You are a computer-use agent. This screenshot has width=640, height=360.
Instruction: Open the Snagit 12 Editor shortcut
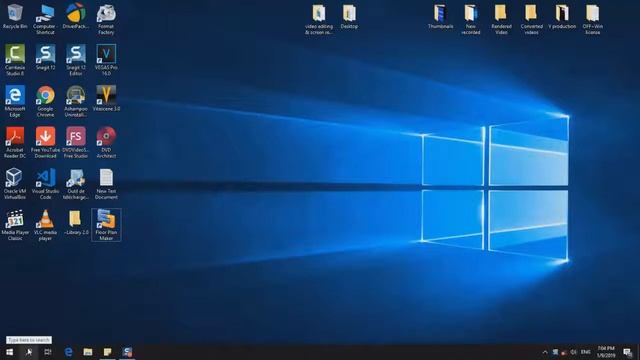click(76, 60)
